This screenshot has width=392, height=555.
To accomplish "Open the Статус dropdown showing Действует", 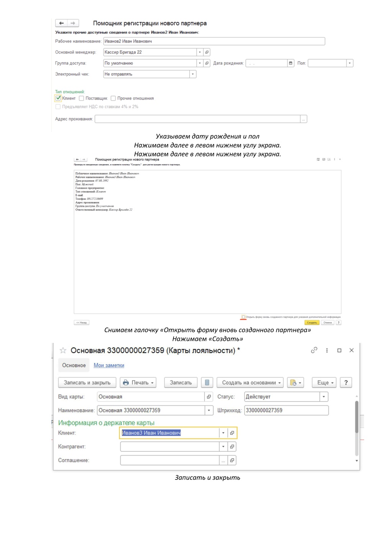I will coord(324,397).
